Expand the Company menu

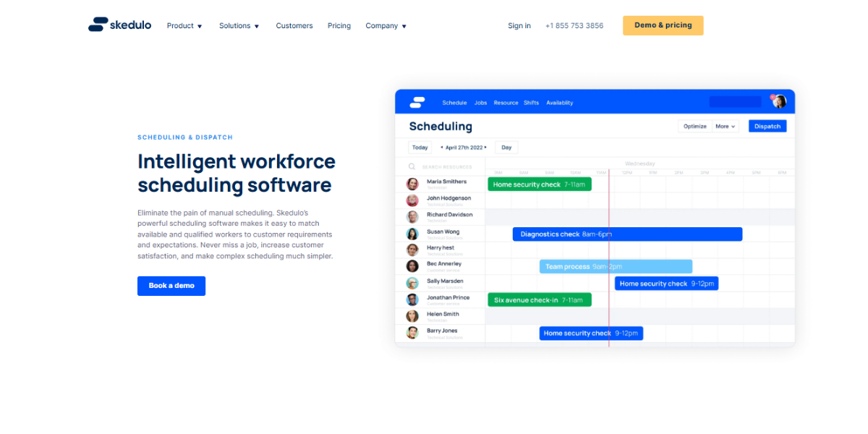(x=386, y=26)
